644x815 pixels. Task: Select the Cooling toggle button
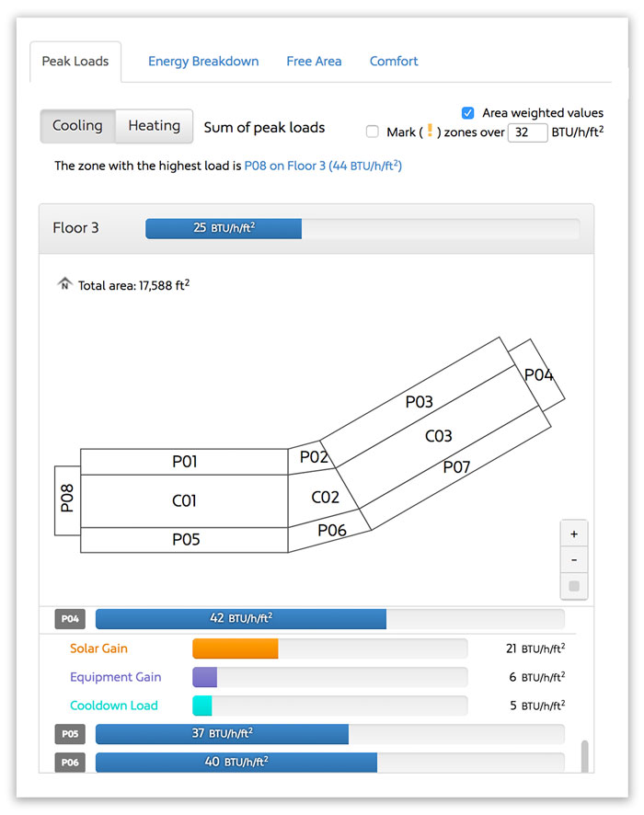[77, 126]
